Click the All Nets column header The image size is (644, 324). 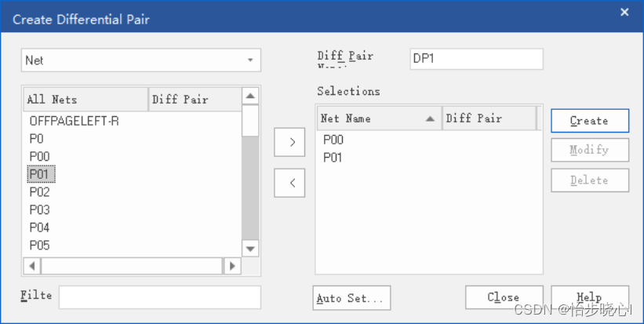coord(86,100)
